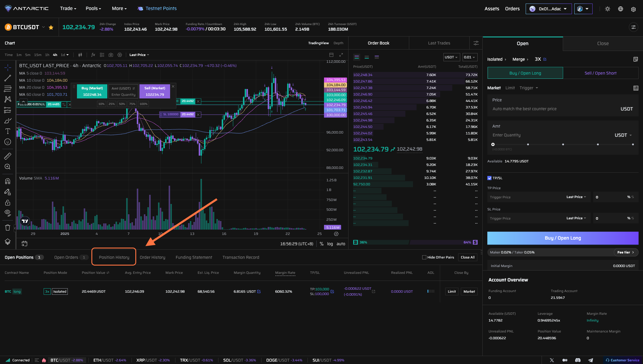Click the Close All button
Viewport: 643px width, 364px height.
tap(468, 257)
